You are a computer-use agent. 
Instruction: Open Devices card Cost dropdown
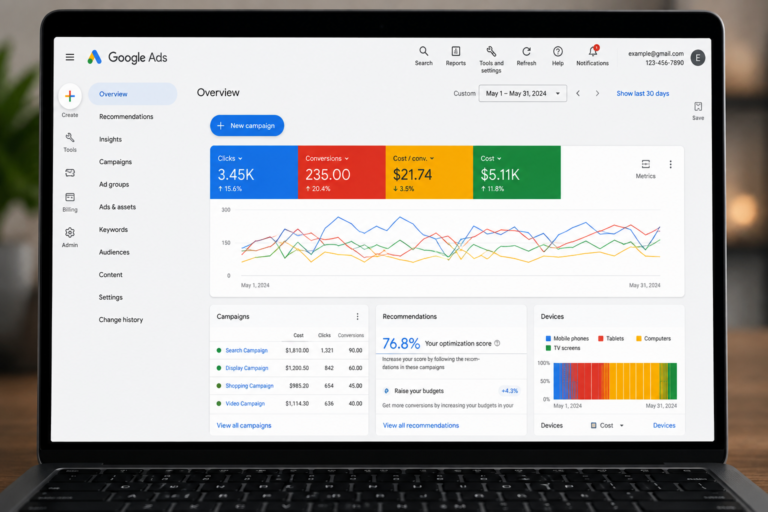(607, 425)
